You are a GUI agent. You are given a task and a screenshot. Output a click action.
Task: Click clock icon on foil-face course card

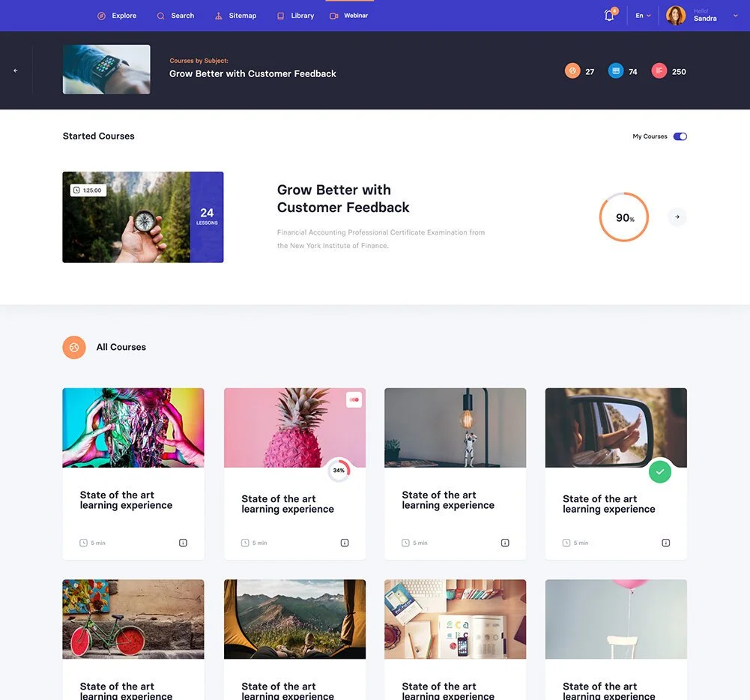click(x=83, y=543)
